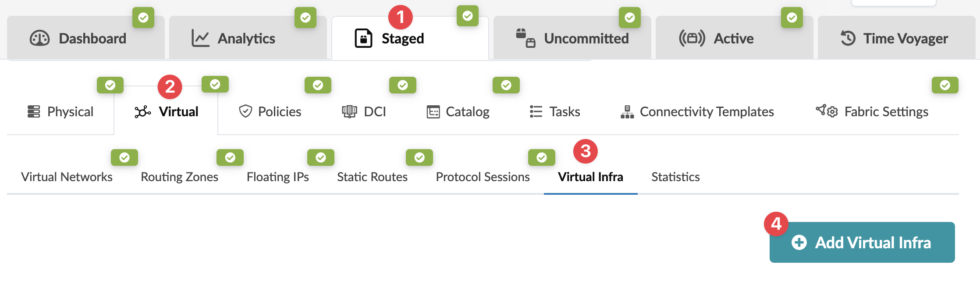Click the Policies shield icon
The image size is (980, 286).
click(x=245, y=111)
